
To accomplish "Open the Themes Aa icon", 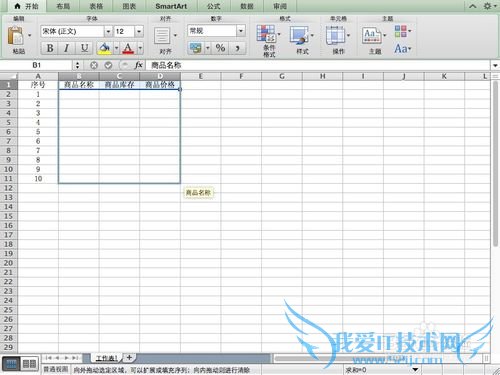I will click(371, 36).
